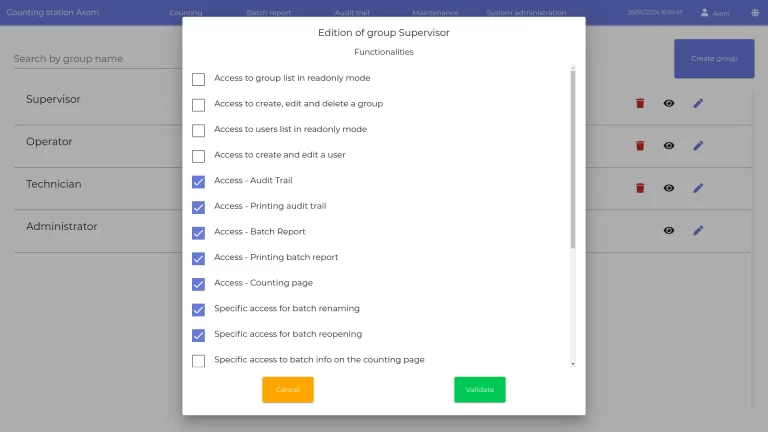The image size is (768, 432).
Task: Check access to create and edit a user
Action: coord(198,156)
